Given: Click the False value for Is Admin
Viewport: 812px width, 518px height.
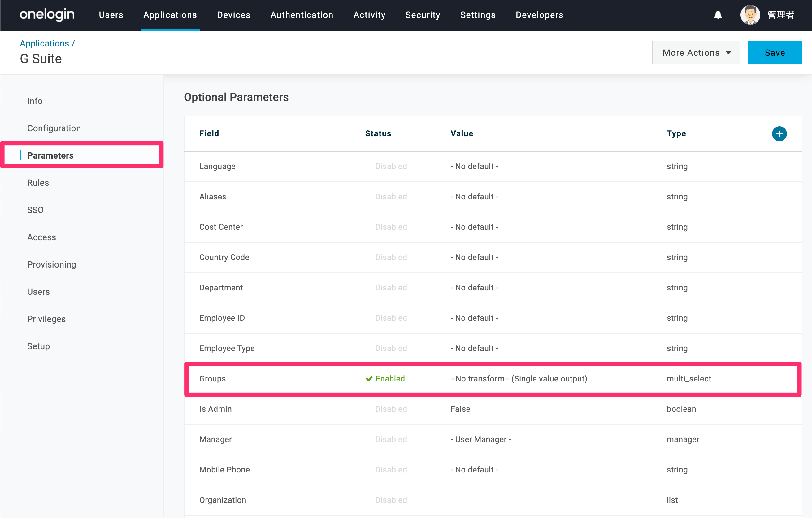Looking at the screenshot, I should tap(460, 409).
